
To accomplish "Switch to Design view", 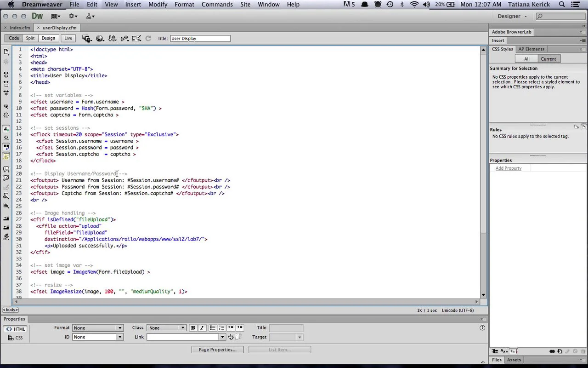I will coord(48,39).
